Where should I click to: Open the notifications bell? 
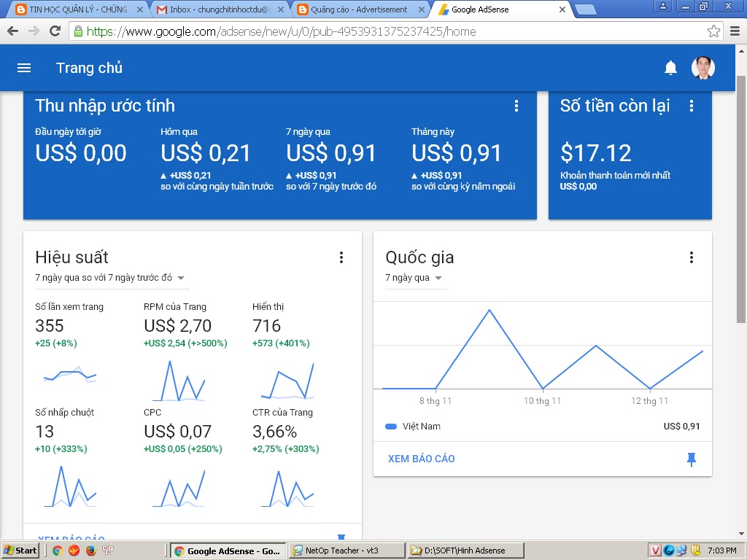pyautogui.click(x=671, y=68)
